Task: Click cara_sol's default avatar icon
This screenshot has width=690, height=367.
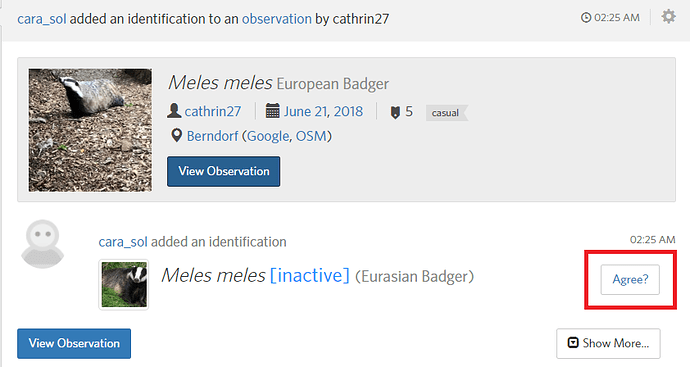Action: [x=43, y=244]
